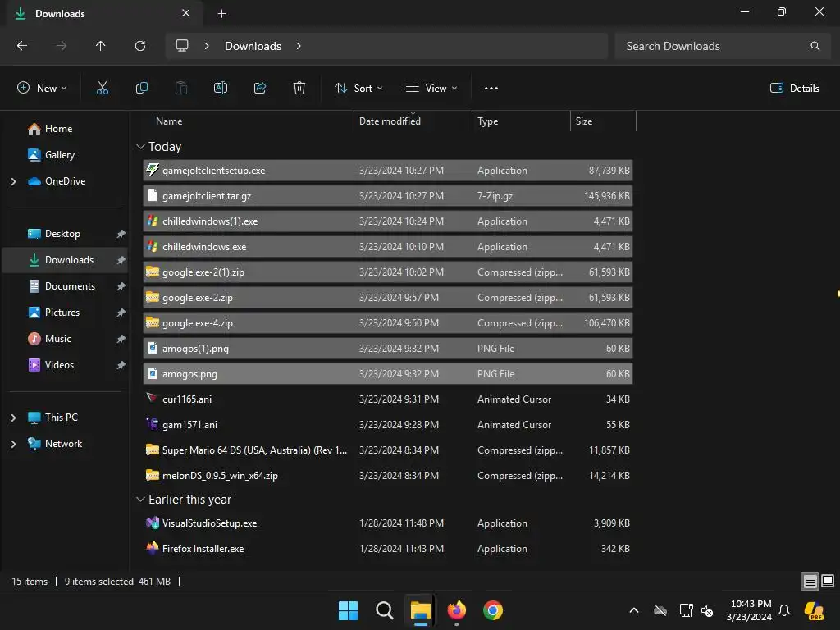The image size is (840, 630).
Task: Open Home in navigation pane
Action: point(58,129)
